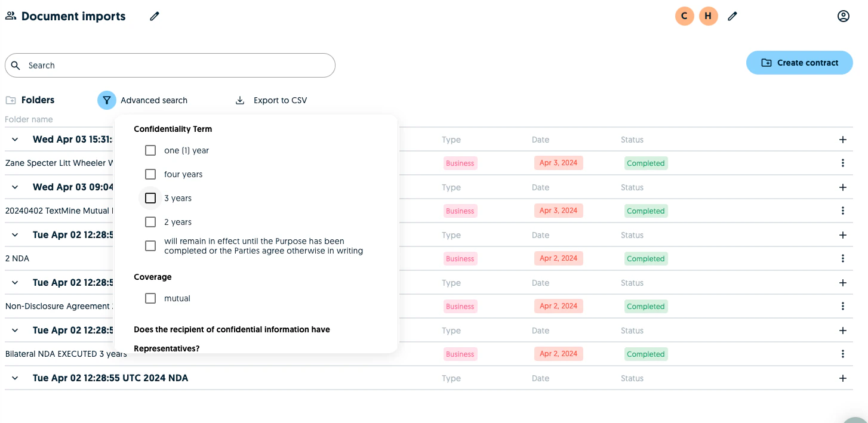This screenshot has height=423, width=868.
Task: Click the Folders heading
Action: (38, 100)
